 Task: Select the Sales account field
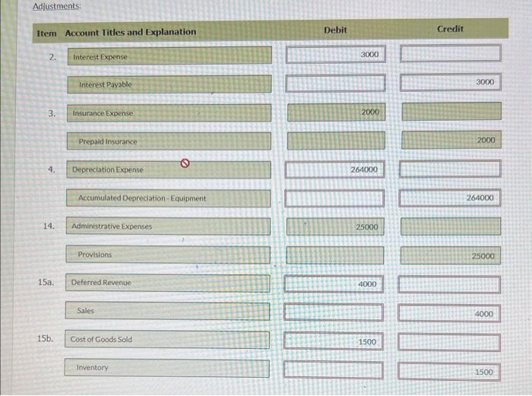[168, 311]
